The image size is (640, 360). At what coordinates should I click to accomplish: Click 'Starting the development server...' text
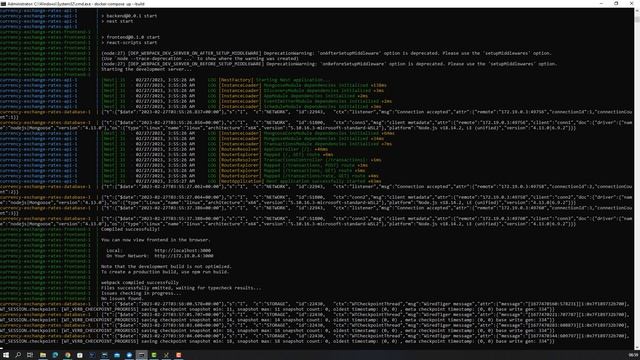coord(147,69)
